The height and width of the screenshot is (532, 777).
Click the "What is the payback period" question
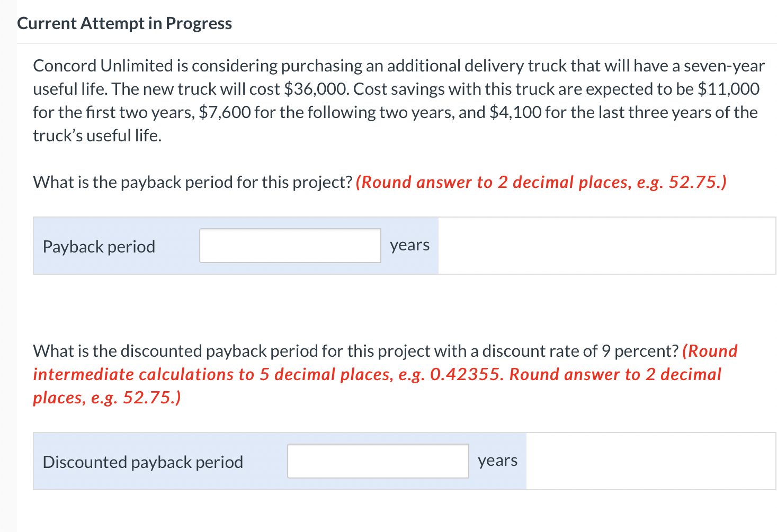point(192,182)
